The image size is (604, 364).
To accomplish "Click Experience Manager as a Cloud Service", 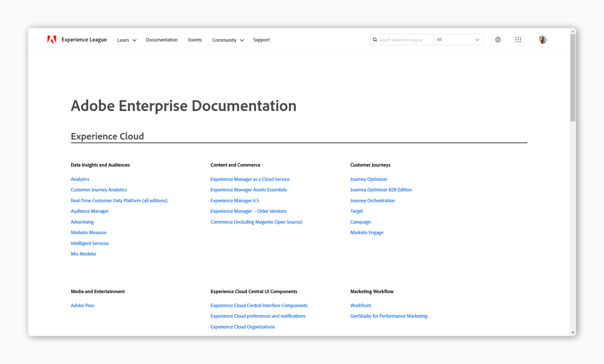I will pyautogui.click(x=250, y=179).
